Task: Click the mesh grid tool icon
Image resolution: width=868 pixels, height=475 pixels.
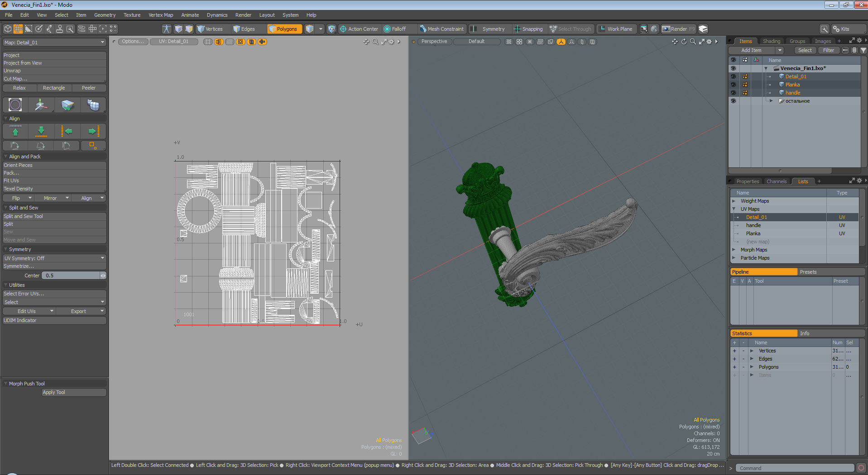Action: 93,105
